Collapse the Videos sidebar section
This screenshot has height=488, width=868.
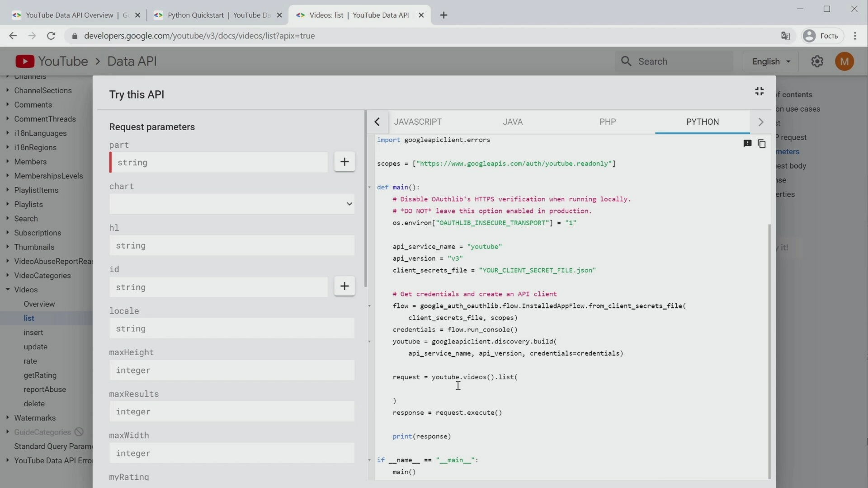[x=8, y=290]
